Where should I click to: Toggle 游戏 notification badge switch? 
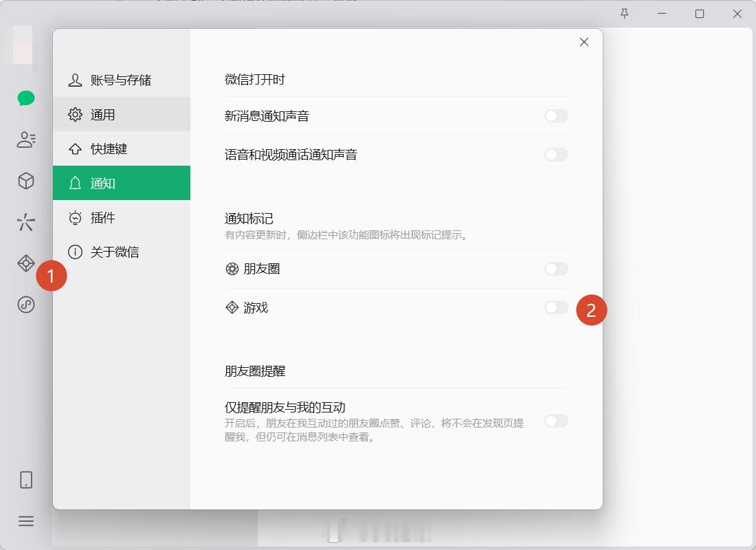(557, 307)
